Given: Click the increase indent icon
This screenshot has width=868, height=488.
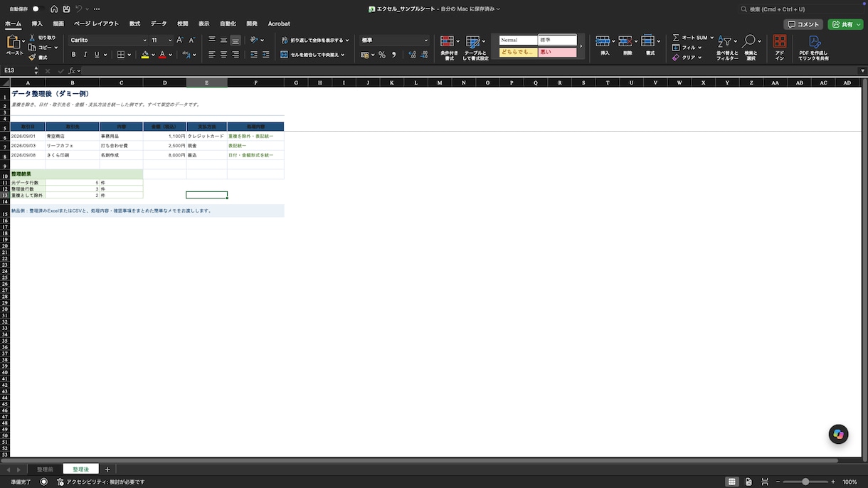Looking at the screenshot, I should [265, 55].
